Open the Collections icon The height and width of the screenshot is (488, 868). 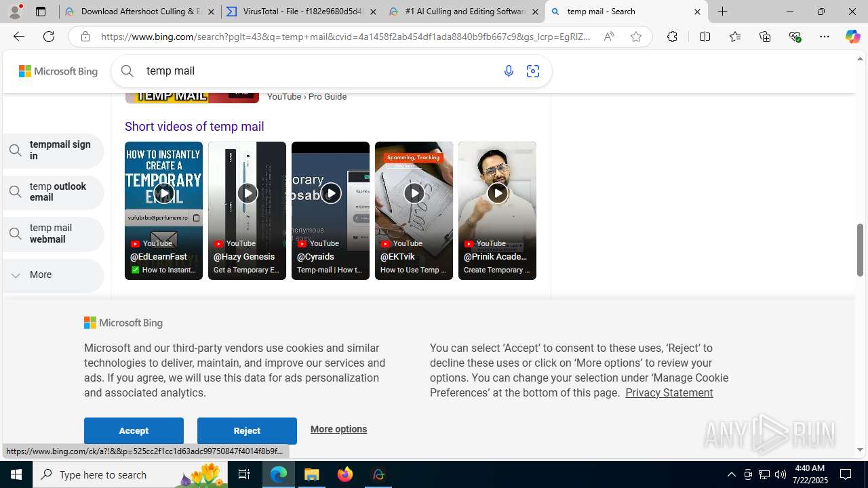pyautogui.click(x=765, y=37)
